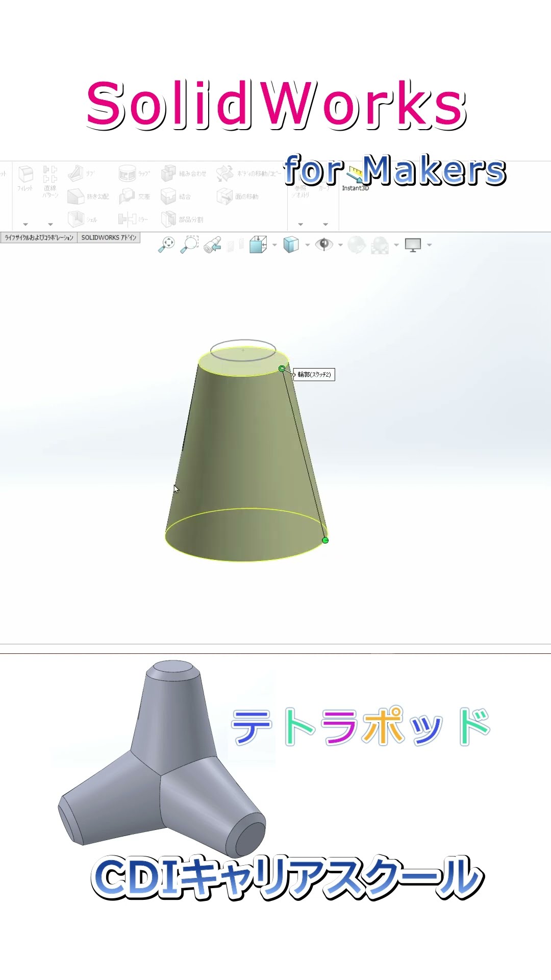The image size is (551, 980).
Task: Expand the Linear Pattern dropdown arrow
Action: (x=50, y=224)
